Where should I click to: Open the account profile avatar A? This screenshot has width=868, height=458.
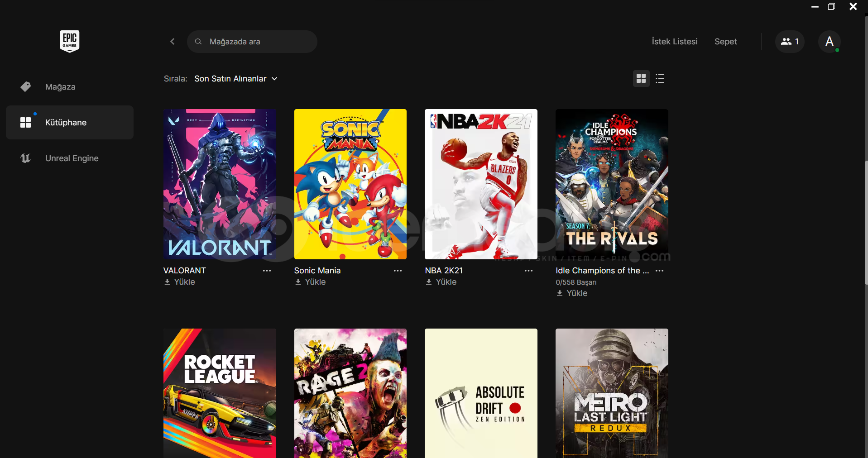pos(830,42)
